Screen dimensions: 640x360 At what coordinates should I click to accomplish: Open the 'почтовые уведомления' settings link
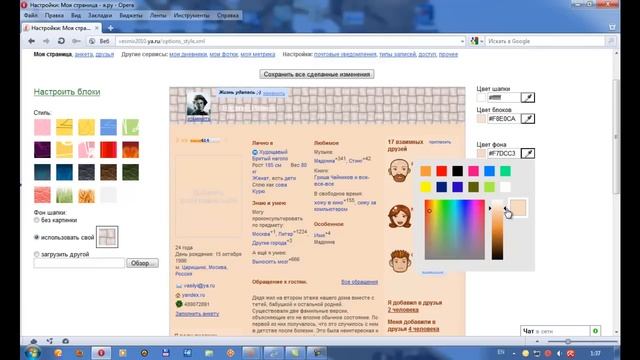(x=345, y=54)
